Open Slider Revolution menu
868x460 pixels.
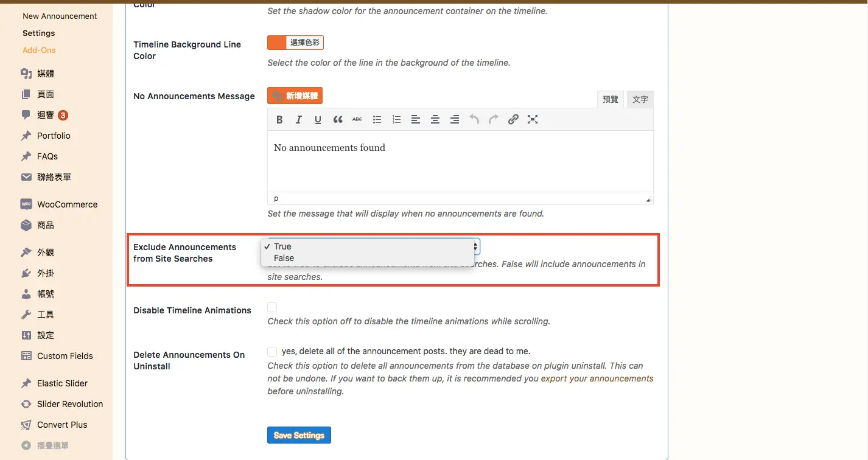pos(62,404)
